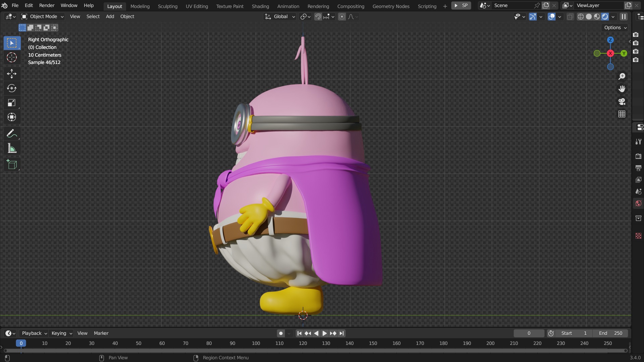Switch perspective/orthographic grid icon
This screenshot has width=644, height=362.
622,114
